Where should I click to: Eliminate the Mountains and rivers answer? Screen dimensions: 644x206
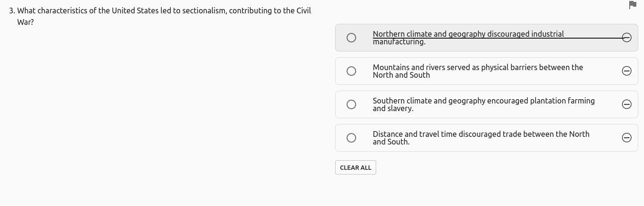[627, 71]
